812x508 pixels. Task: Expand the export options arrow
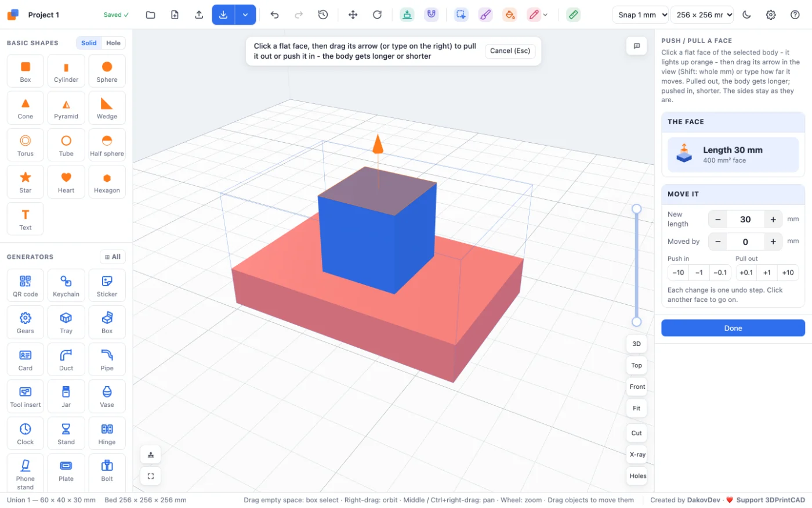click(245, 15)
